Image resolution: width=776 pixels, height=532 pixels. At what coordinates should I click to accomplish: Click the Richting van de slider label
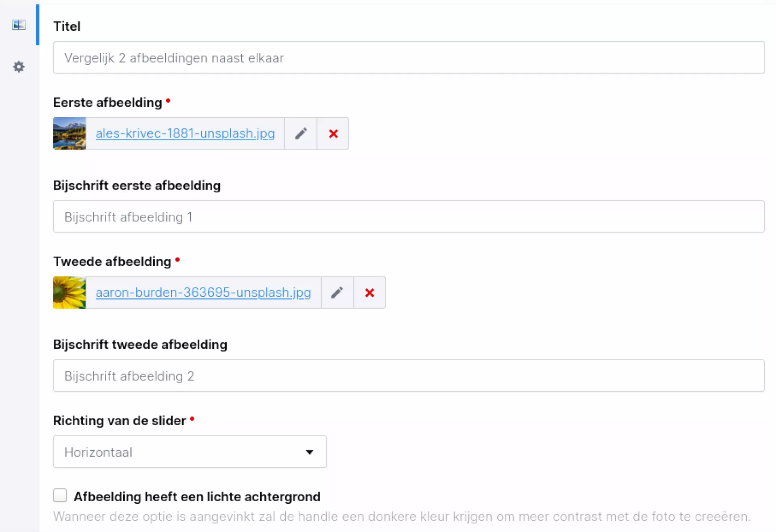point(120,420)
